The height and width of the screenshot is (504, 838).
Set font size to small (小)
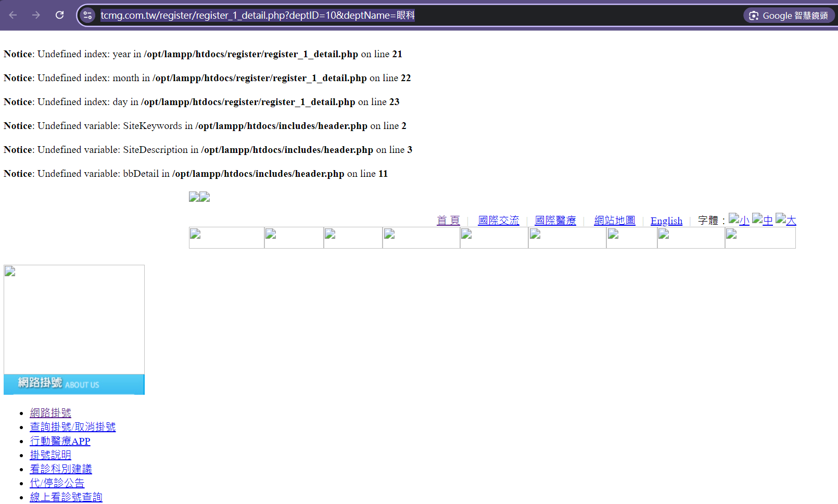click(739, 219)
